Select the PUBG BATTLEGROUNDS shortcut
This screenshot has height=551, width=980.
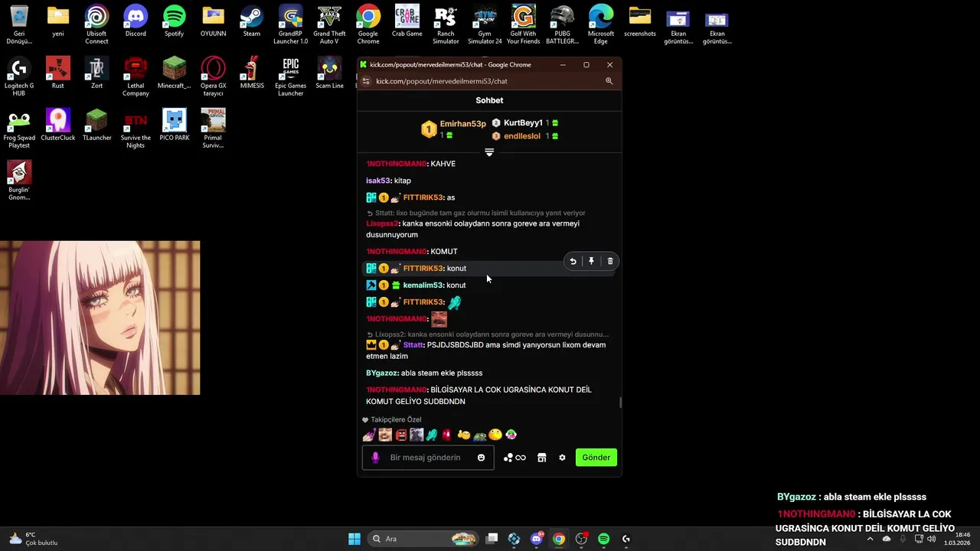tap(562, 24)
